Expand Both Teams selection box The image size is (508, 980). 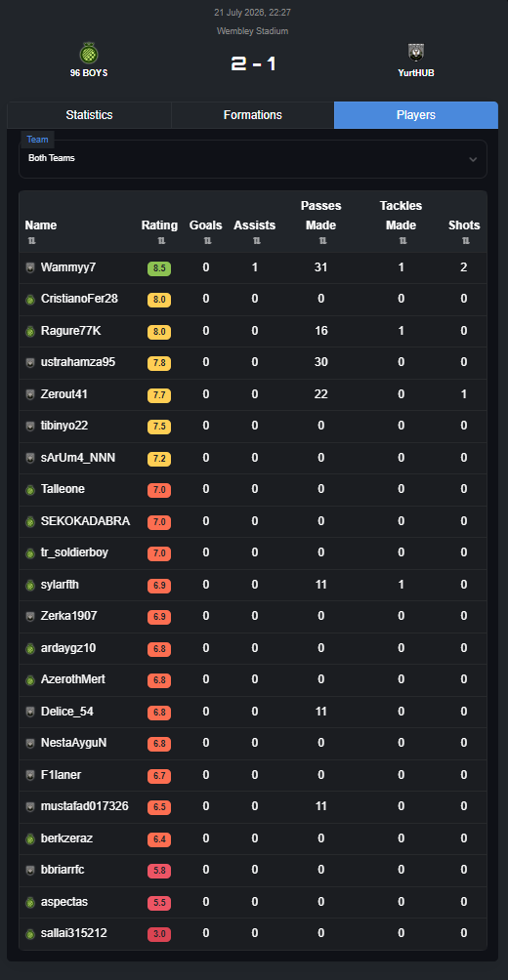pos(253,159)
